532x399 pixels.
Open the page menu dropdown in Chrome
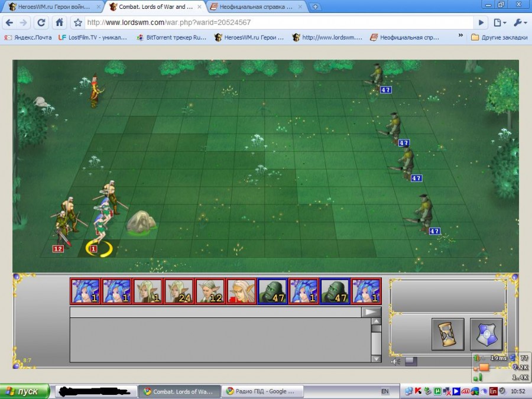(x=499, y=22)
